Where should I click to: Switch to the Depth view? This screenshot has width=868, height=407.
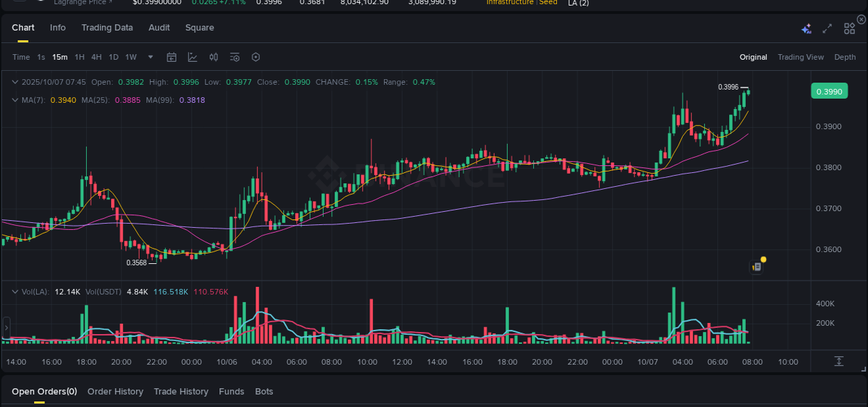(x=845, y=57)
